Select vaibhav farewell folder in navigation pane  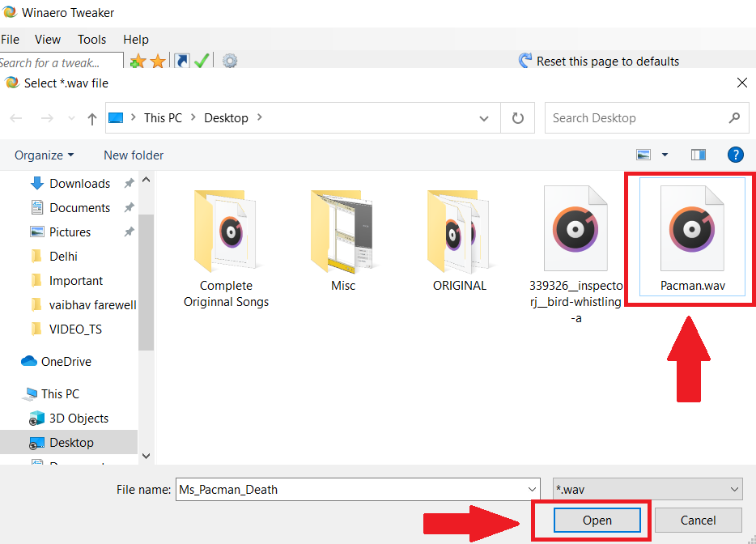(83, 305)
